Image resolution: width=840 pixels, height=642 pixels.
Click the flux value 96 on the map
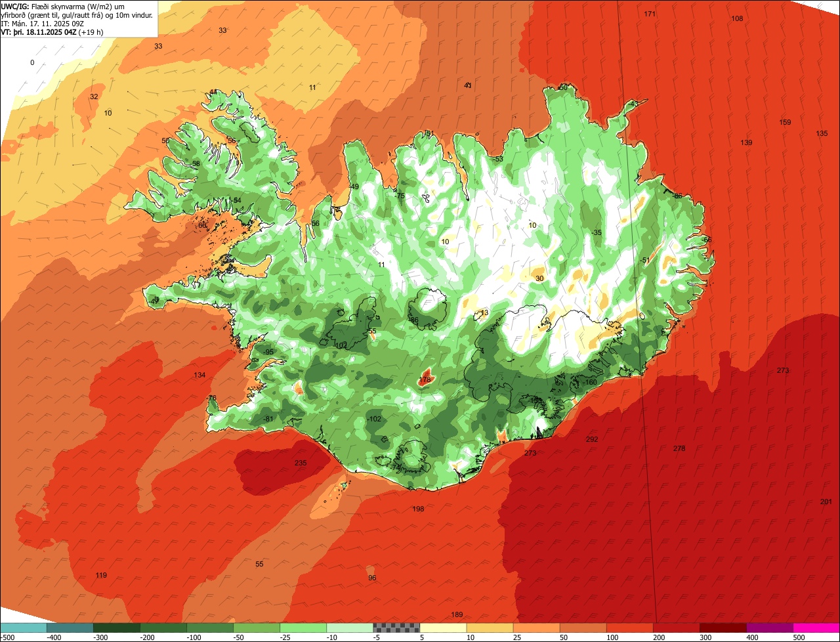(372, 578)
